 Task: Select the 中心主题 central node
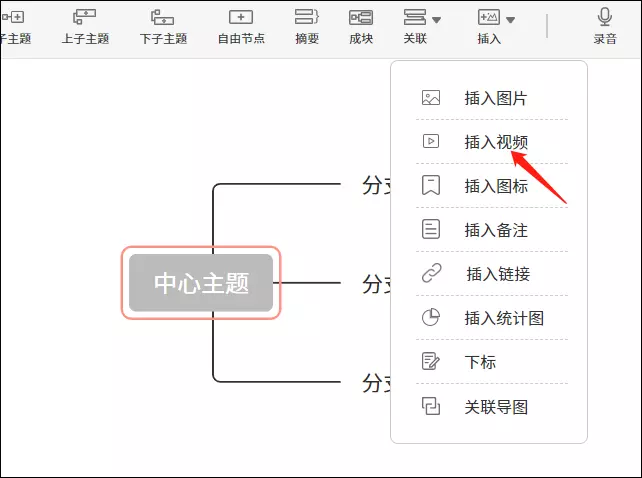coord(201,283)
